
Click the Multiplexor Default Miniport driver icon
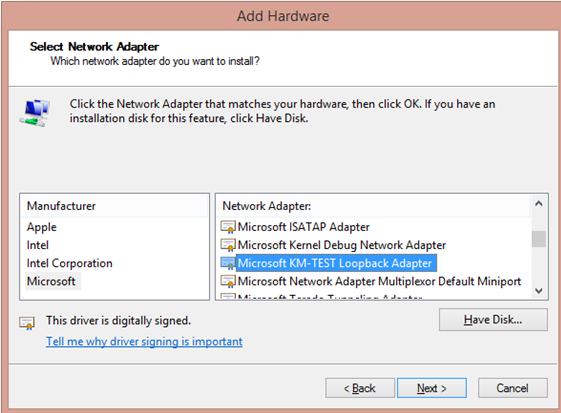[228, 281]
